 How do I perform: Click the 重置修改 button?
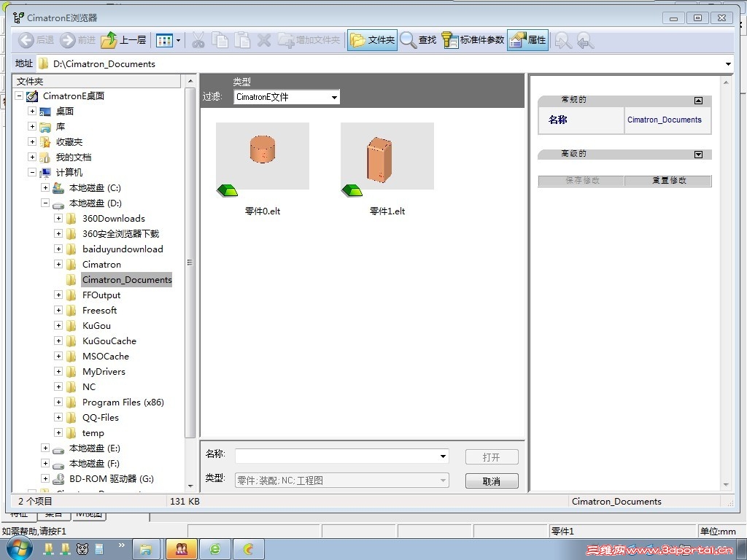tap(668, 181)
